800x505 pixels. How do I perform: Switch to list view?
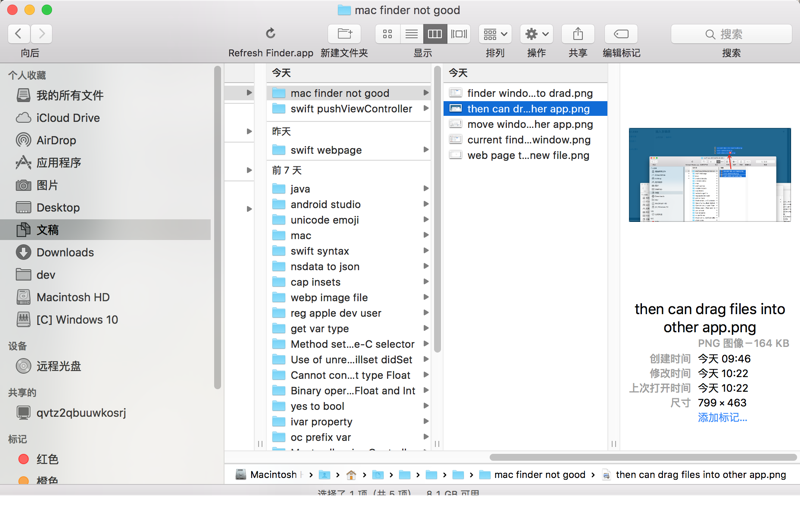coord(411,34)
